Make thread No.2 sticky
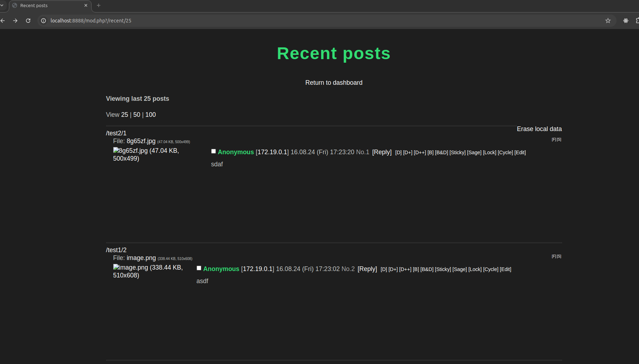The image size is (639, 364). tap(443, 269)
